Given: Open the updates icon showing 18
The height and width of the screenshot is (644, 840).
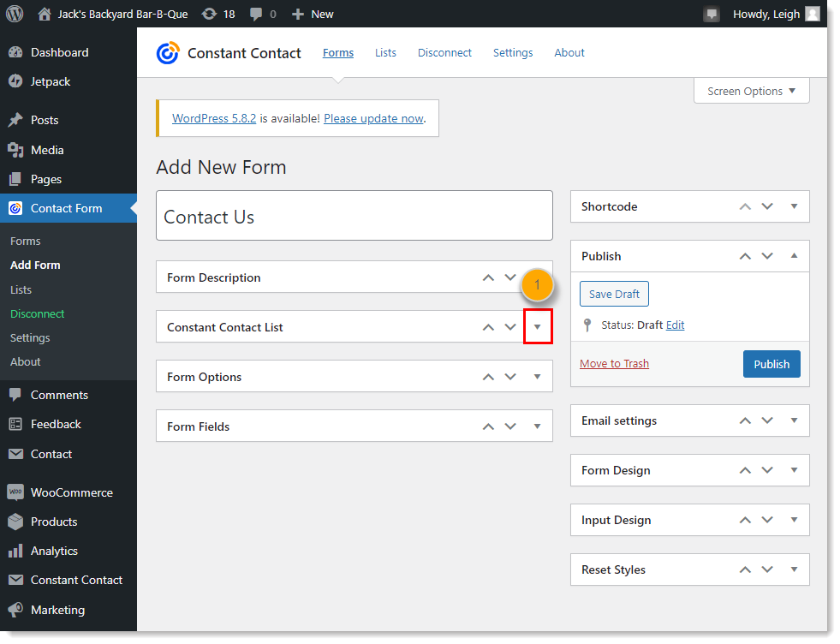Looking at the screenshot, I should pyautogui.click(x=209, y=14).
